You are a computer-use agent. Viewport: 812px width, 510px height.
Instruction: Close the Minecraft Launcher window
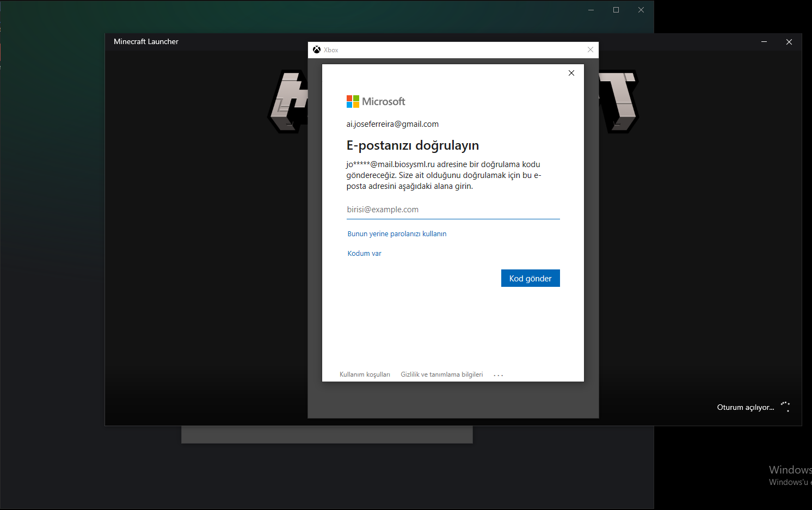click(789, 42)
